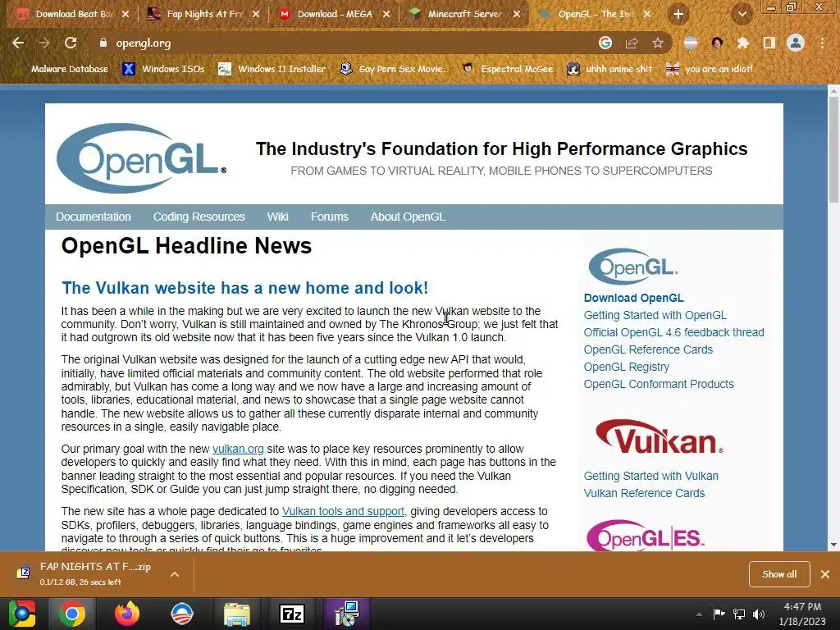Open 7-Zip from the taskbar

tap(292, 614)
